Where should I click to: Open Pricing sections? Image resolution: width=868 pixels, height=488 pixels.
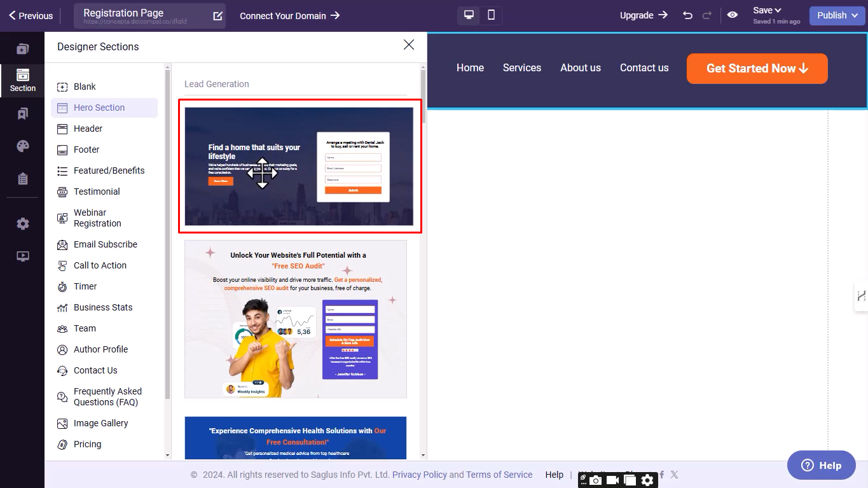point(104,444)
